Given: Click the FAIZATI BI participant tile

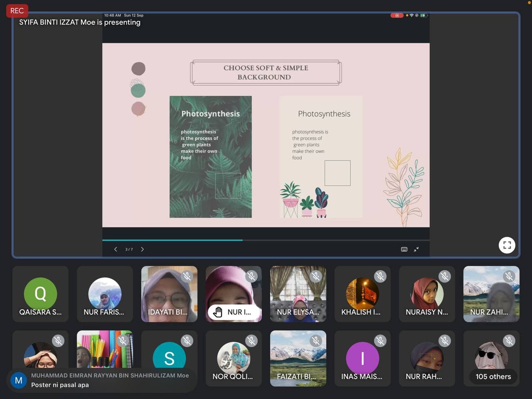Looking at the screenshot, I should (x=298, y=358).
